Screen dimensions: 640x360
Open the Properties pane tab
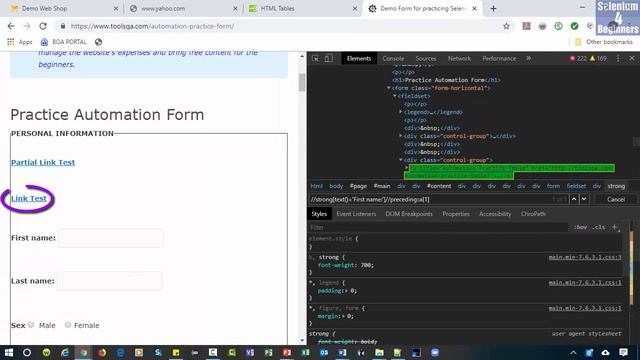[x=456, y=214]
